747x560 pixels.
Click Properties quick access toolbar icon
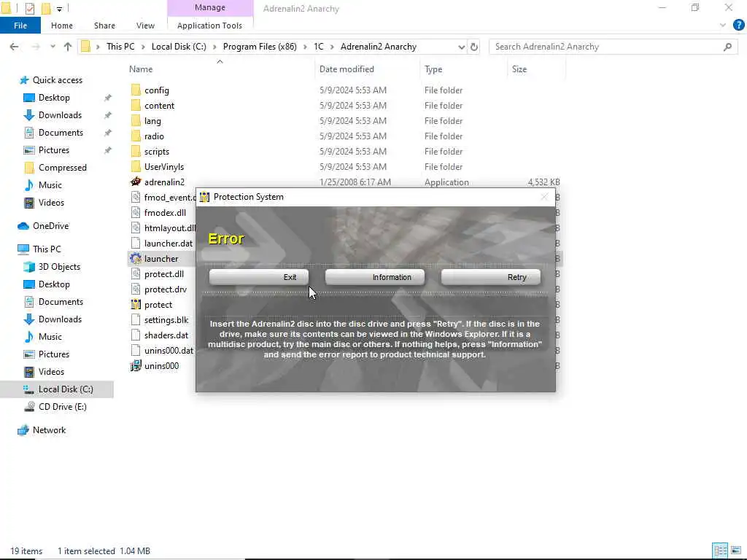pyautogui.click(x=29, y=8)
